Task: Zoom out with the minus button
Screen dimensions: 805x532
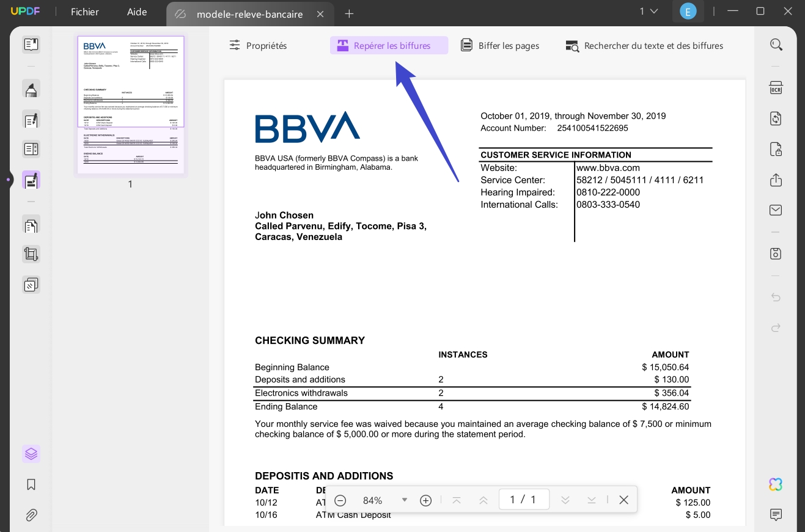Action: pos(340,500)
